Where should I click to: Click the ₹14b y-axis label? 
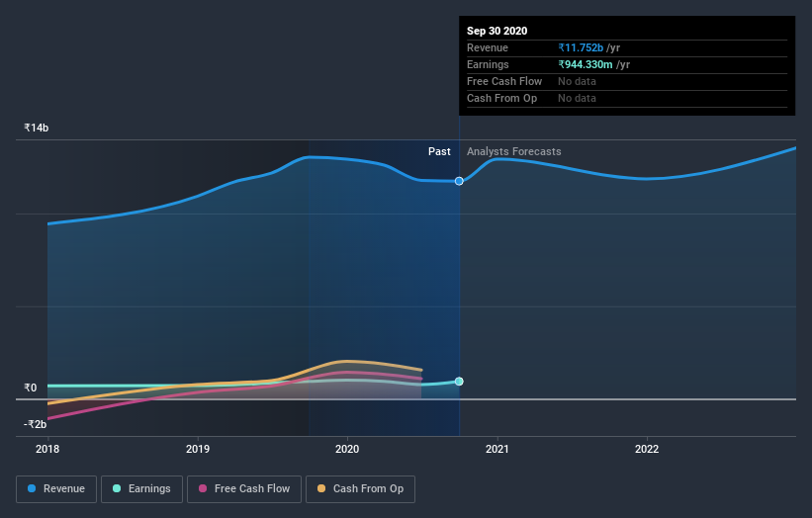click(37, 128)
